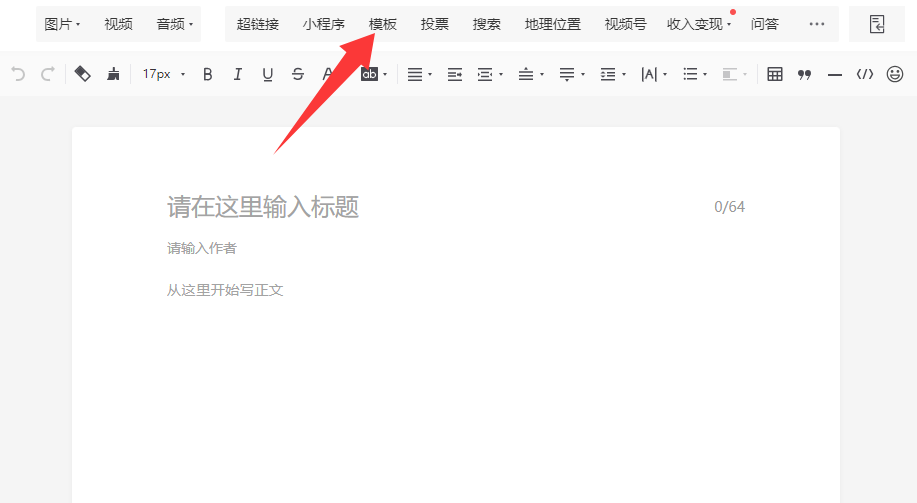Toggle underline formatting

[268, 74]
